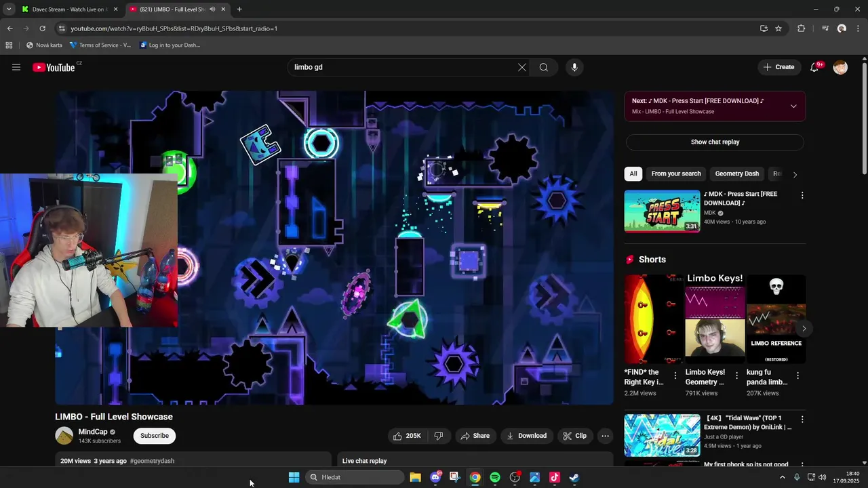Open the #geometrydash hashtag link

[x=152, y=461]
